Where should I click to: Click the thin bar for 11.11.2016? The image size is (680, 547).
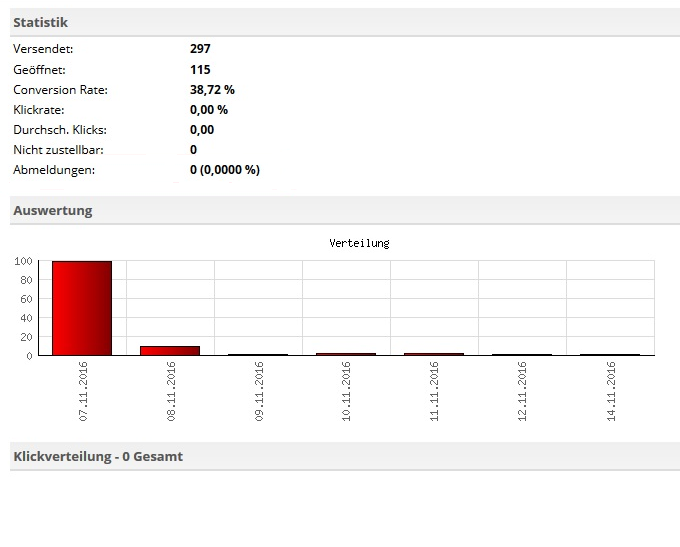click(x=434, y=354)
